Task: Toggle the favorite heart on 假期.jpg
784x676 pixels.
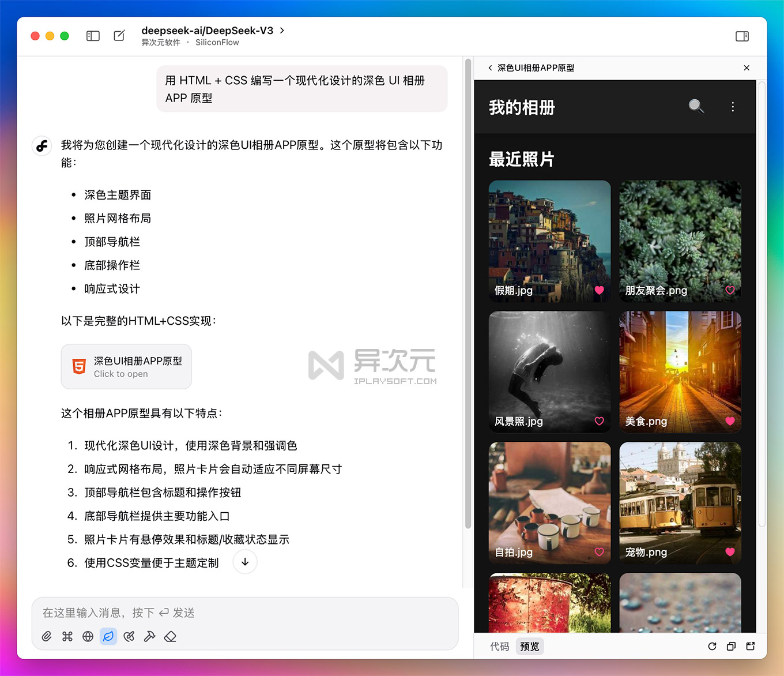Action: [x=599, y=291]
